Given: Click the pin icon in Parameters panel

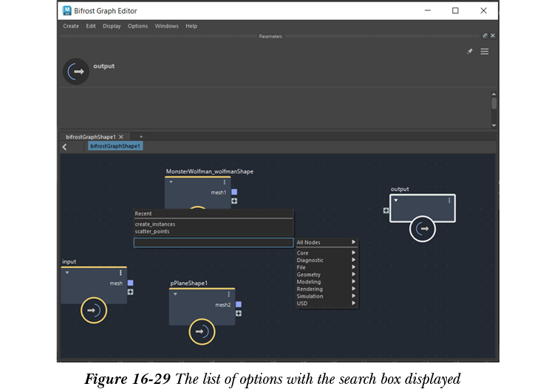Looking at the screenshot, I should [470, 52].
